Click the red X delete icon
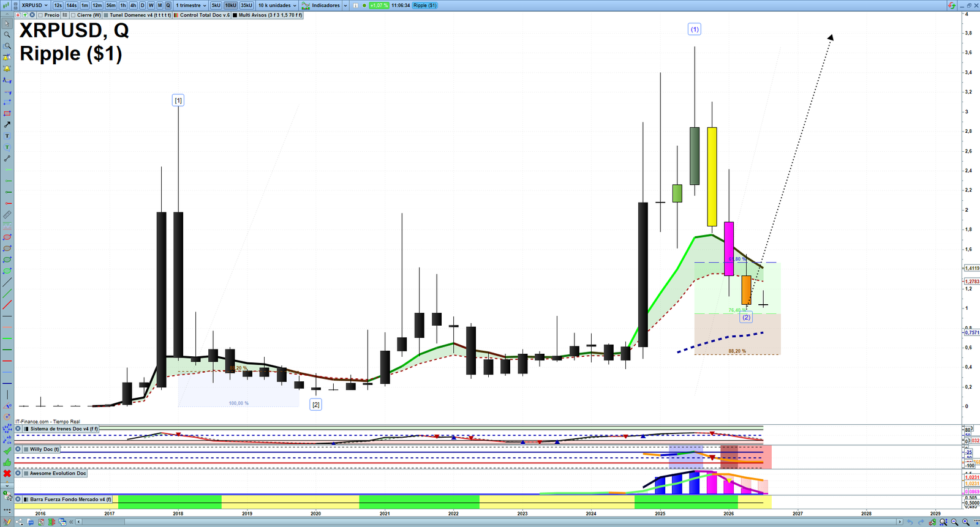The image size is (980, 527). [7, 474]
